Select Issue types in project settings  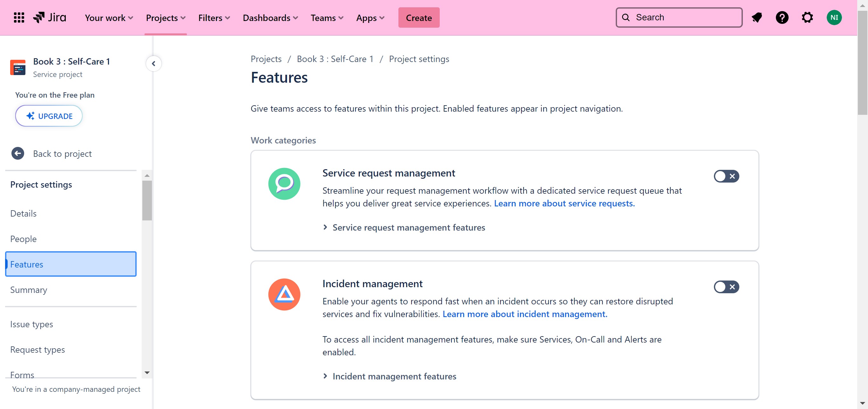(x=32, y=324)
